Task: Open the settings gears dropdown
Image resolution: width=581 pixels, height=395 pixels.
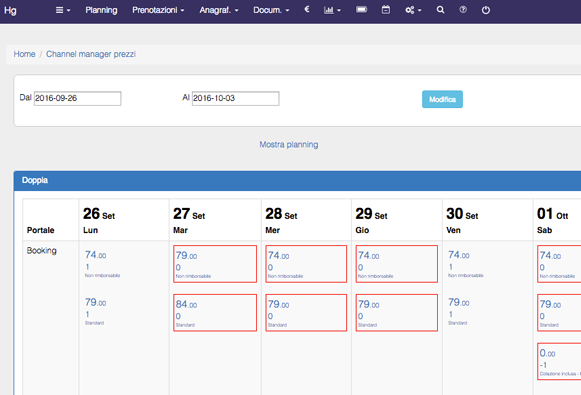Action: (x=413, y=10)
